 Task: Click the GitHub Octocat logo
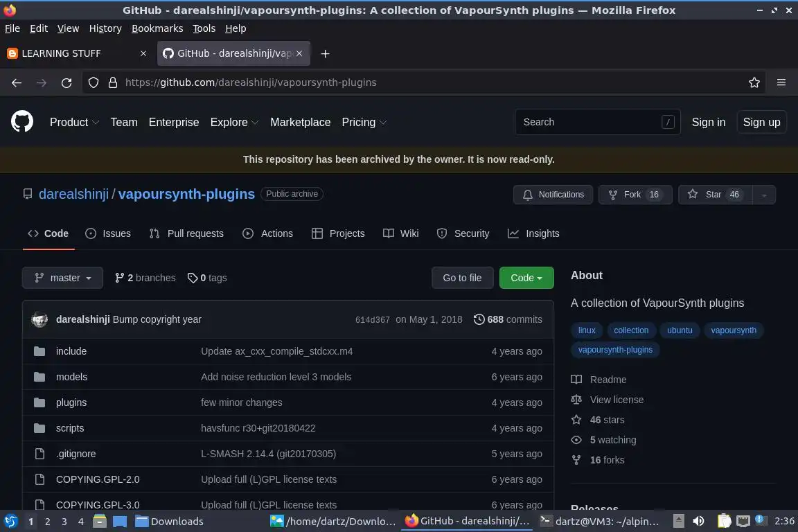pyautogui.click(x=22, y=122)
